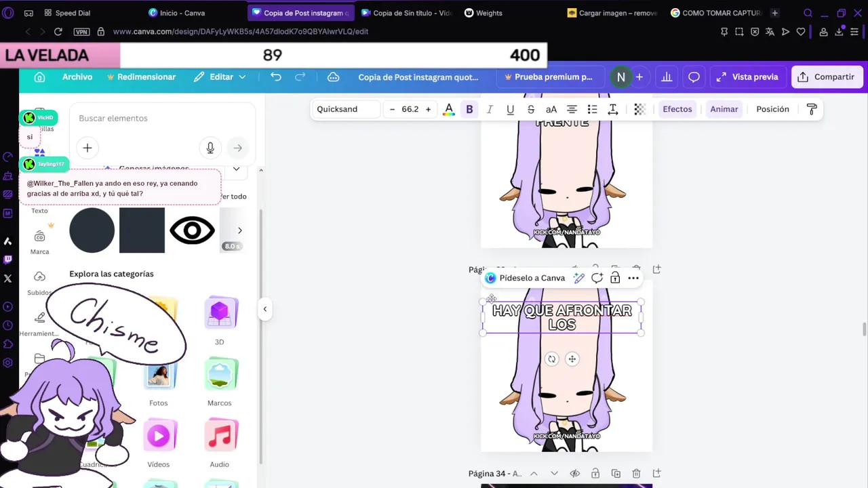
Task: Toggle italic formatting
Action: [490, 109]
